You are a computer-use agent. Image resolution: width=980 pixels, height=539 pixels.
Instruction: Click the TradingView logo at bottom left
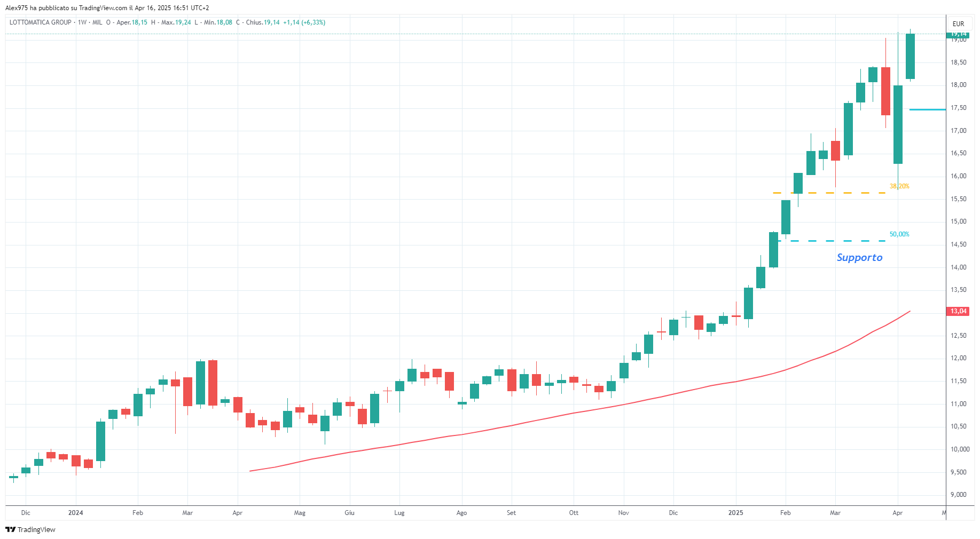pyautogui.click(x=30, y=529)
